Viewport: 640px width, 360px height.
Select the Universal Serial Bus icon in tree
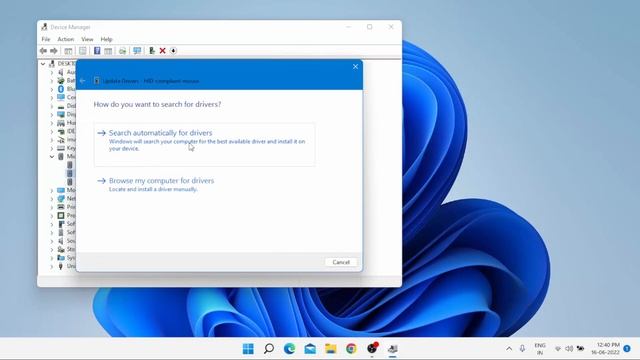tap(61, 266)
